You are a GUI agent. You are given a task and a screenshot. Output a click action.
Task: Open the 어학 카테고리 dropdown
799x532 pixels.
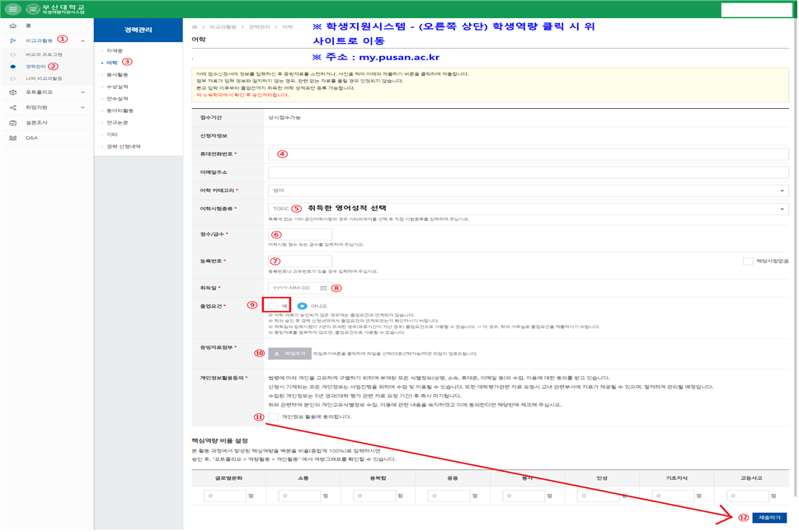[528, 191]
